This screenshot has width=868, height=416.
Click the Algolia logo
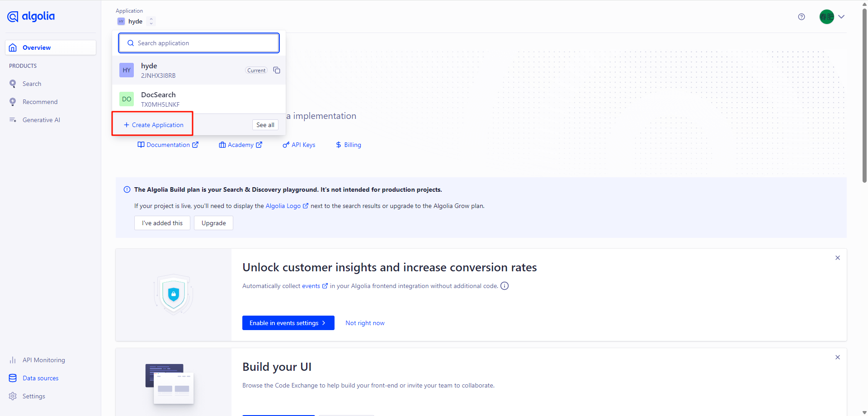click(x=31, y=17)
